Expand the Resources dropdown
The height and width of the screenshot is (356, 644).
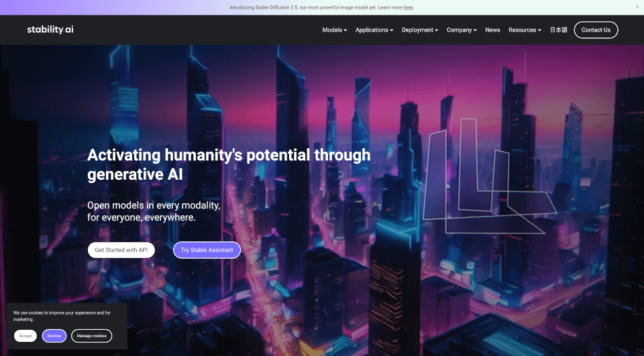click(x=525, y=30)
